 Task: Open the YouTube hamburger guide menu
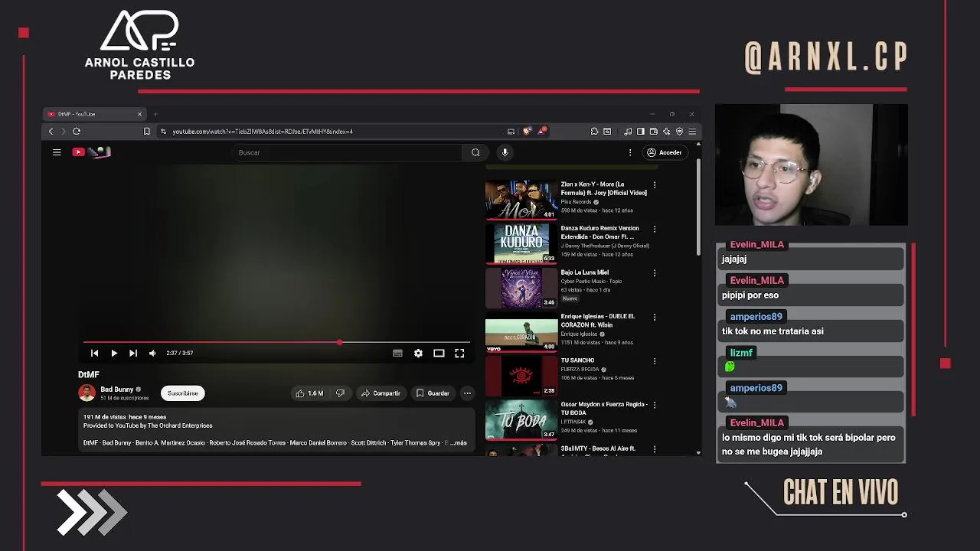tap(57, 152)
